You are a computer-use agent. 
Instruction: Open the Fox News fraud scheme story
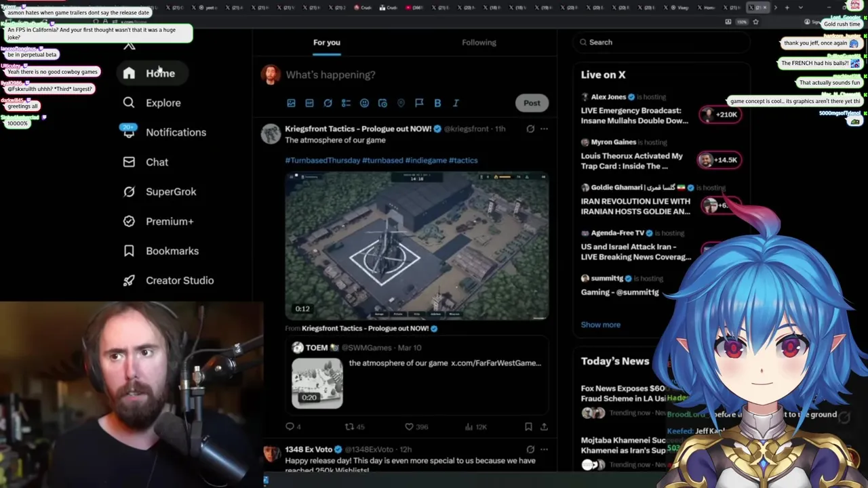tap(623, 393)
